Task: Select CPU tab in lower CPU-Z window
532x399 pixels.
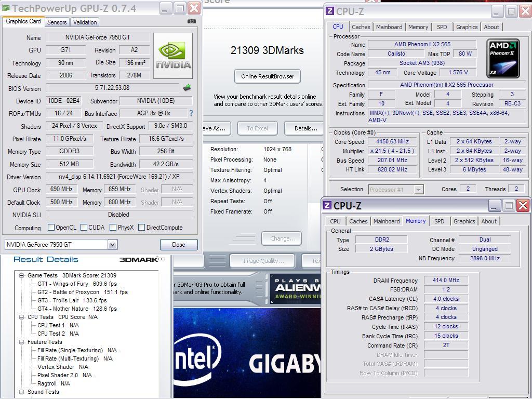Action: click(x=335, y=221)
